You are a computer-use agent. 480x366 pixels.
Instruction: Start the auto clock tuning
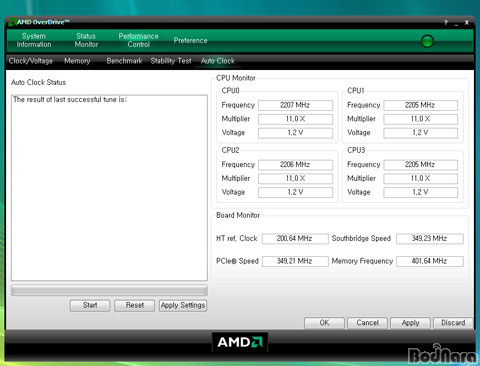point(90,305)
